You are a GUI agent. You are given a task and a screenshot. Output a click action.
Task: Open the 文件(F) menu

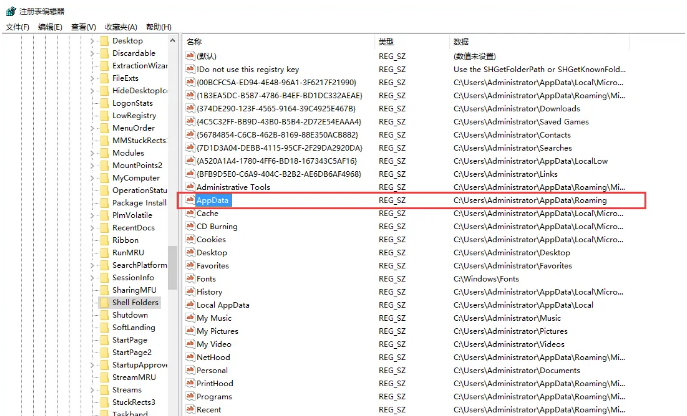tap(17, 27)
